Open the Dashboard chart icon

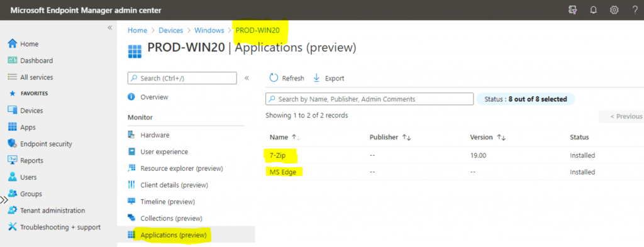point(13,60)
